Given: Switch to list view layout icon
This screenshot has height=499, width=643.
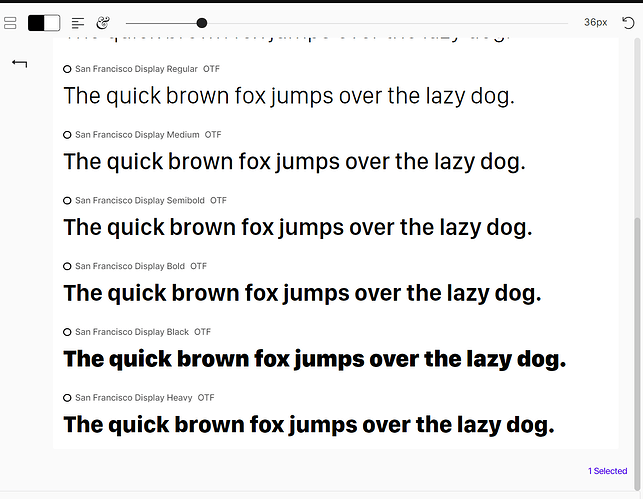Looking at the screenshot, I should pyautogui.click(x=10, y=23).
